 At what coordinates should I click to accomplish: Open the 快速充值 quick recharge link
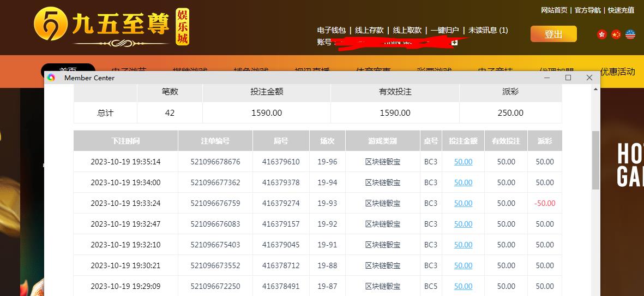pos(621,10)
